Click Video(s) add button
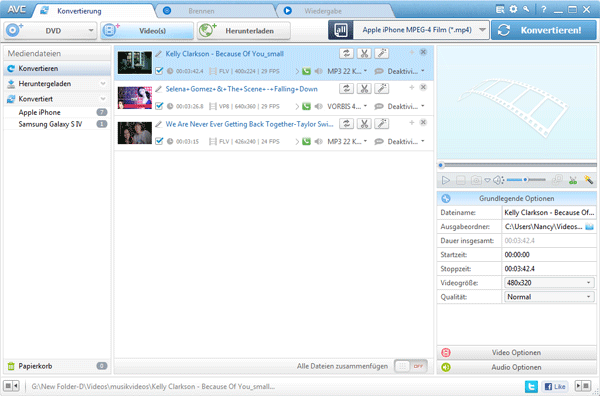Image resolution: width=600 pixels, height=396 pixels. (147, 31)
